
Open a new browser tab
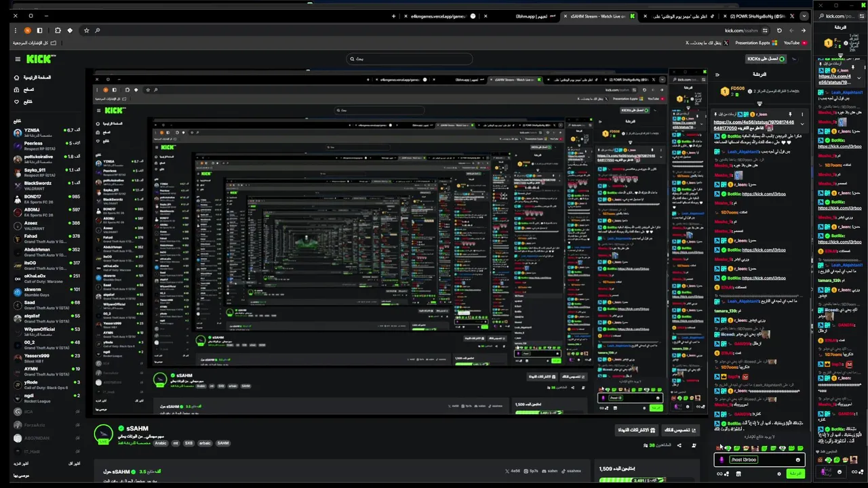pos(393,16)
